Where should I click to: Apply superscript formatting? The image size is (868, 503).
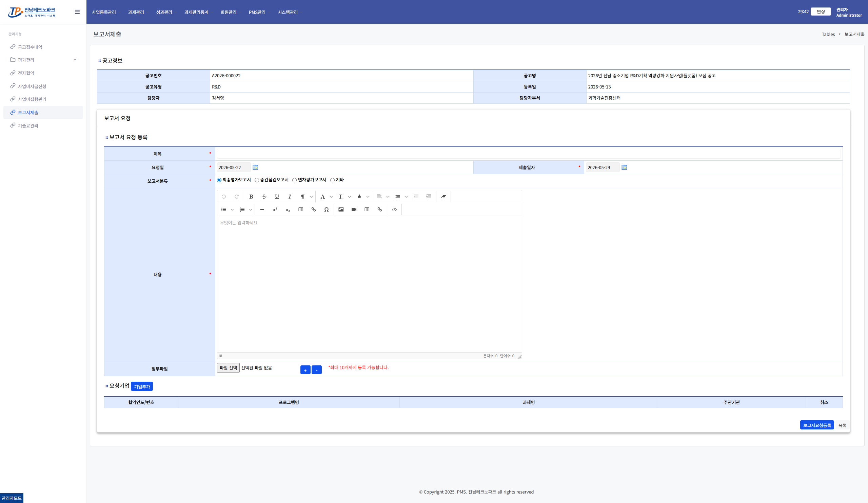275,210
